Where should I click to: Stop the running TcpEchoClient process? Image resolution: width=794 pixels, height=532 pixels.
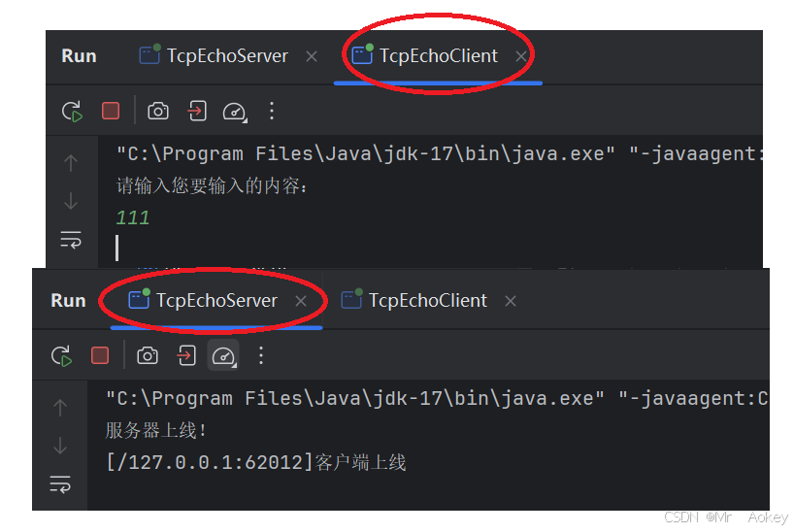(x=111, y=111)
